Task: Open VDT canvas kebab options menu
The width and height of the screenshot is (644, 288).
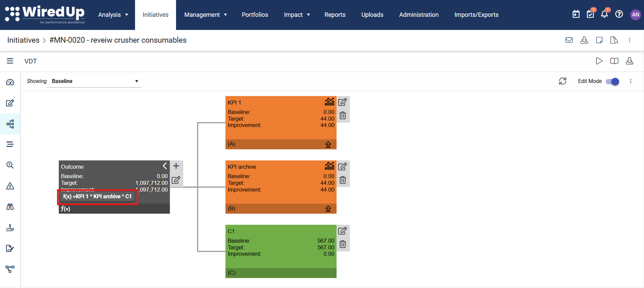Action: coord(631,81)
